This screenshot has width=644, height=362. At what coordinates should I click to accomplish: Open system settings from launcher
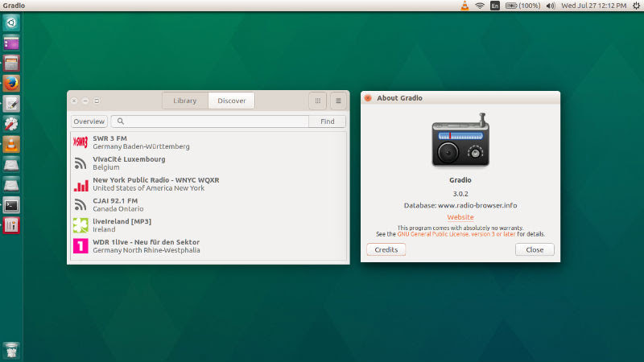(x=11, y=124)
